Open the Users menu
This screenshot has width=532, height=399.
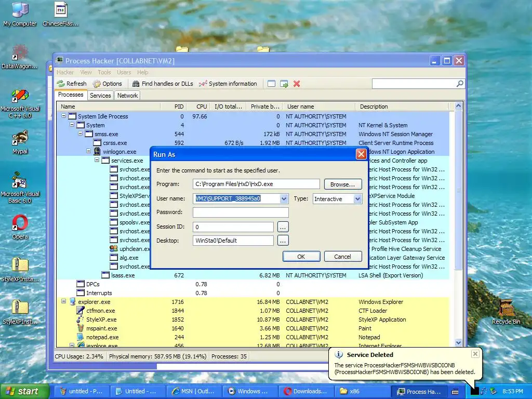(x=124, y=72)
